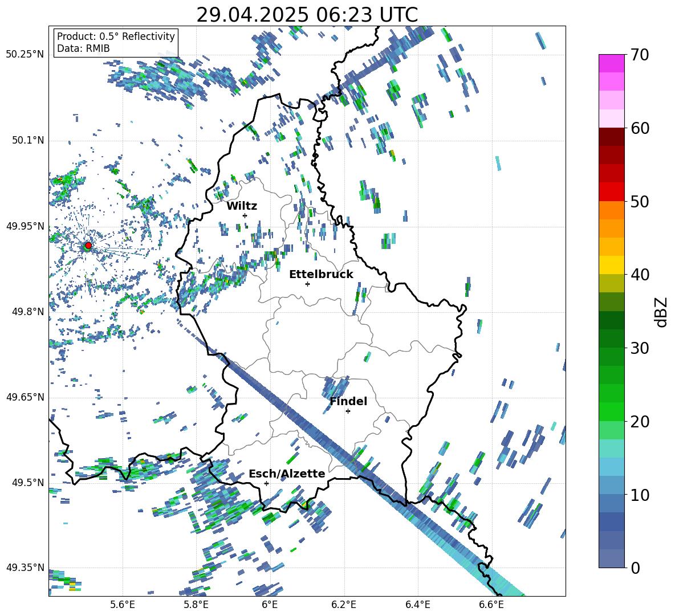Viewport: 675px width, 616px height.
Task: Click the 49.95°N latitude label
Action: [x=25, y=226]
